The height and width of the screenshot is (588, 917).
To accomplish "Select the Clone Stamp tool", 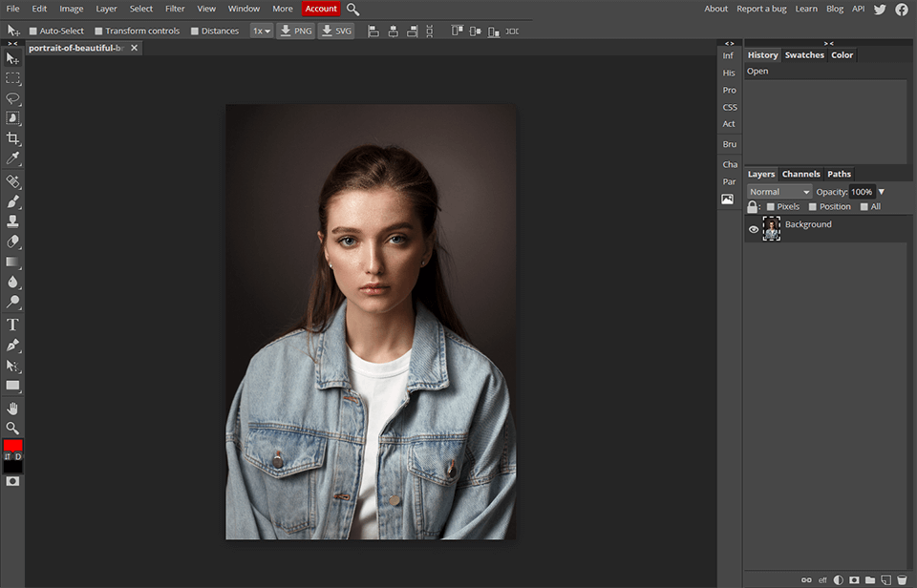I will [13, 220].
